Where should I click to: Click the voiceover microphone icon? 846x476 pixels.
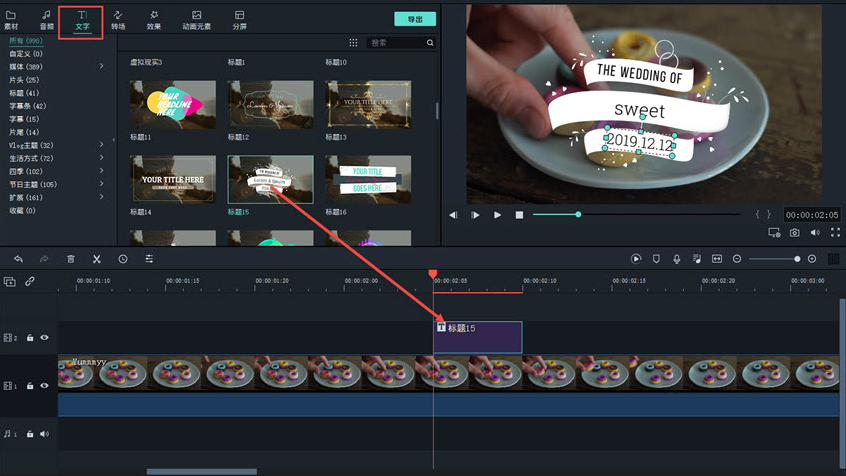point(677,259)
